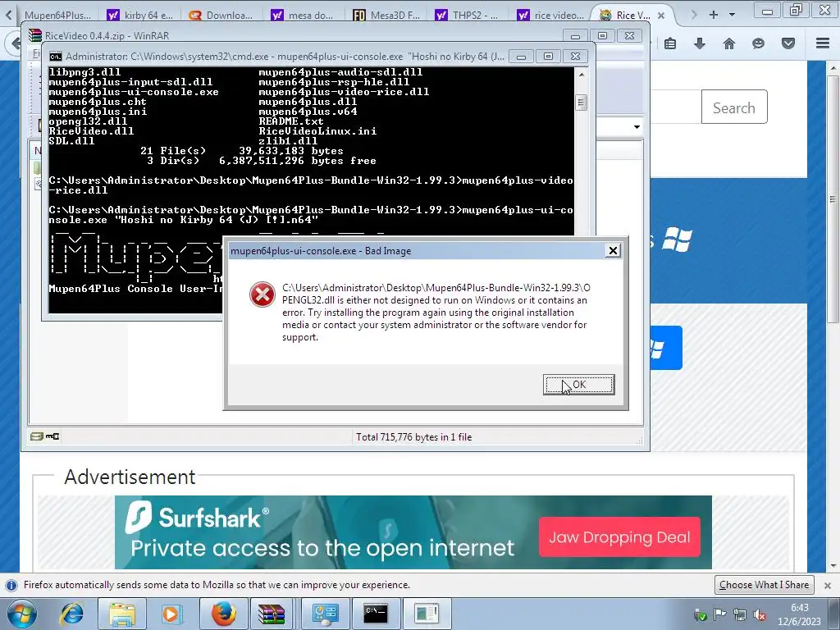The height and width of the screenshot is (630, 840).
Task: Switch to the 'mesa do...' tab
Action: coord(303,15)
